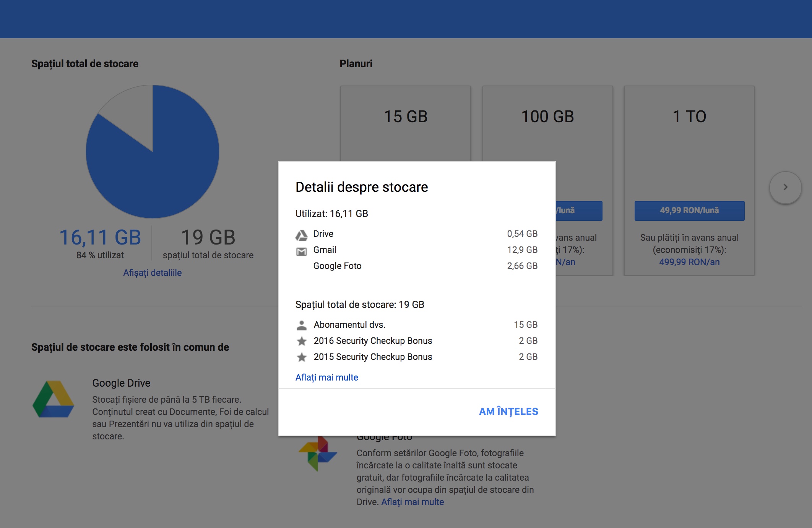Click 2015 Security Checkup Bonus text
Screen dimensions: 812x528
373,357
